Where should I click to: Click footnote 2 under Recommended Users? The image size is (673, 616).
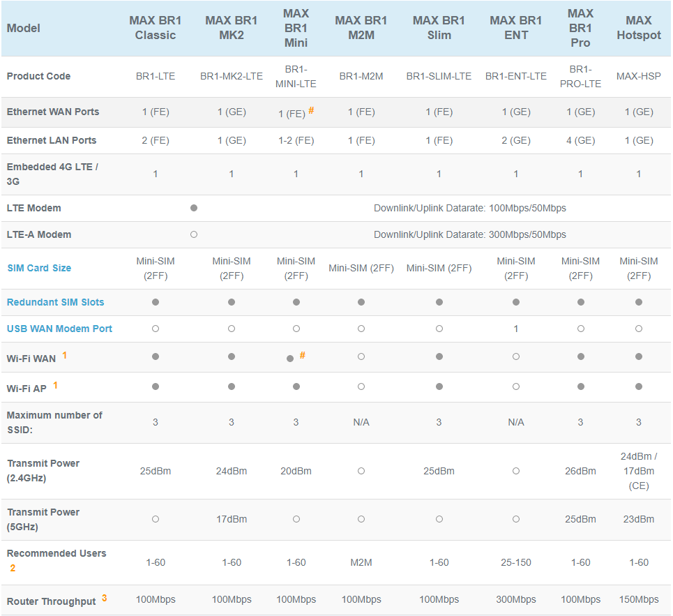pos(13,569)
